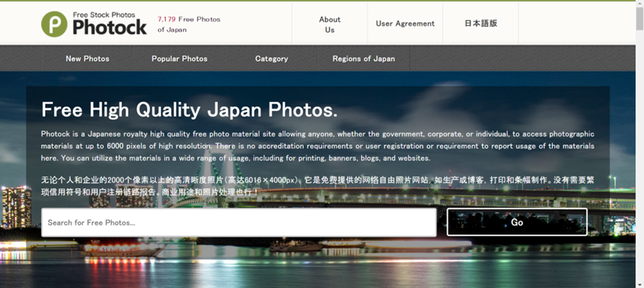Viewport: 644px width, 288px height.
Task: Click the Free High Quality Japan Photos heading
Action: tap(189, 110)
